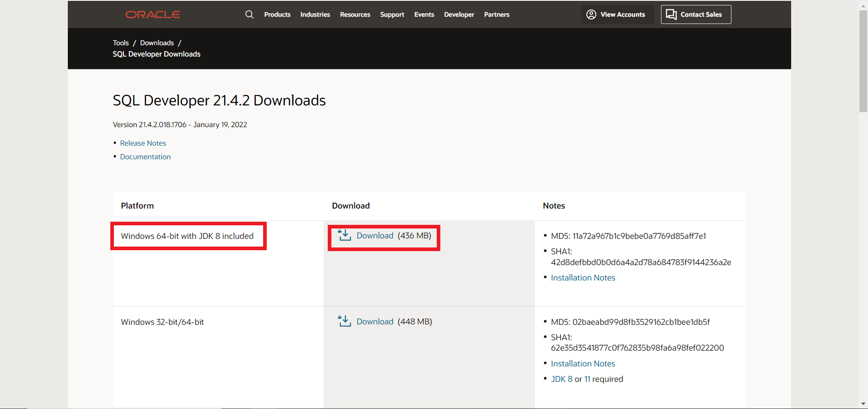Click the user profile icon in View Accounts

click(591, 14)
